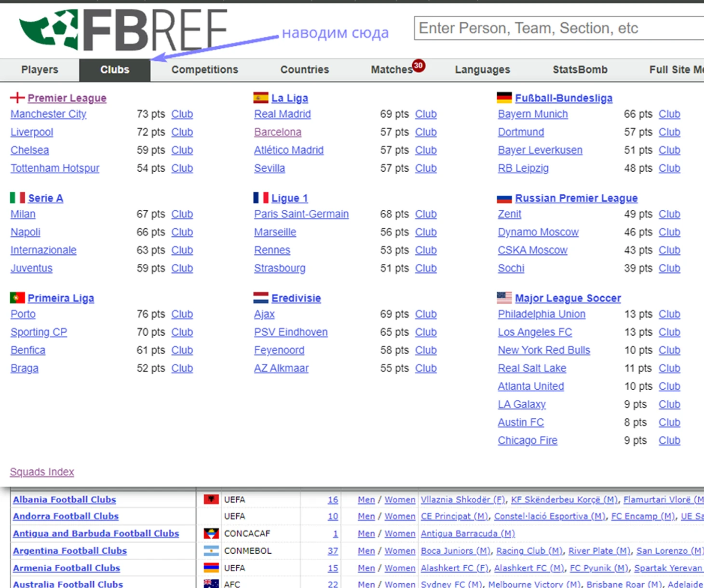The width and height of the screenshot is (704, 588).
Task: Open the Squads Index link
Action: [x=42, y=472]
